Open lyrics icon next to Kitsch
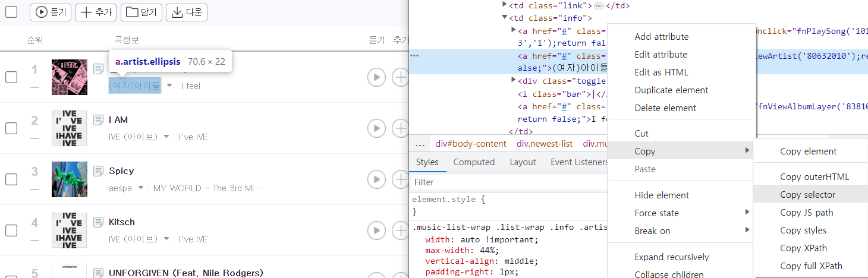868x278 pixels. click(99, 222)
